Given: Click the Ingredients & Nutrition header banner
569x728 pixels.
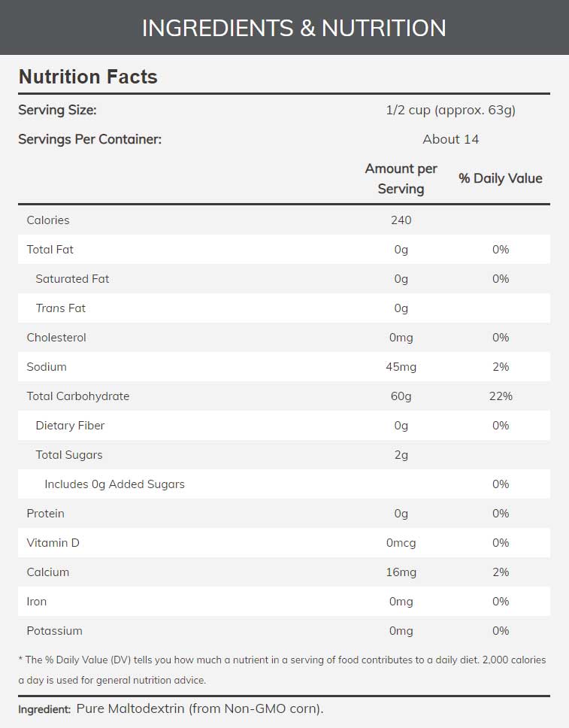Looking at the screenshot, I should (294, 28).
